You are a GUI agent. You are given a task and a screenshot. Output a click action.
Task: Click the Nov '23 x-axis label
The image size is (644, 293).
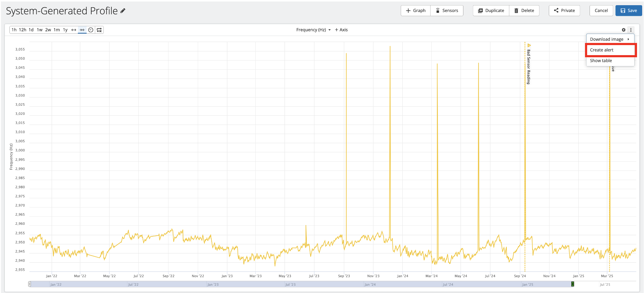[373, 276]
